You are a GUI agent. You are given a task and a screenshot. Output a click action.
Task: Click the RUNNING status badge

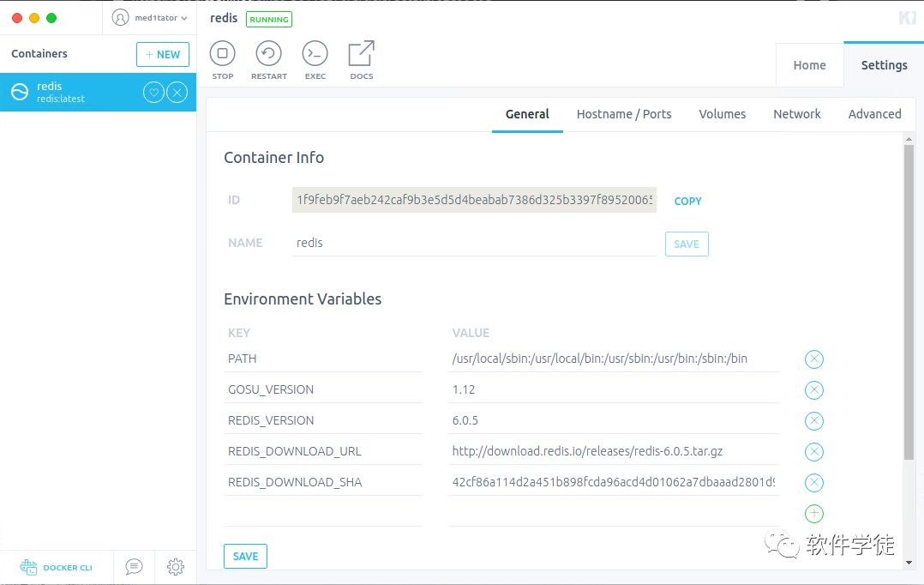pos(269,20)
